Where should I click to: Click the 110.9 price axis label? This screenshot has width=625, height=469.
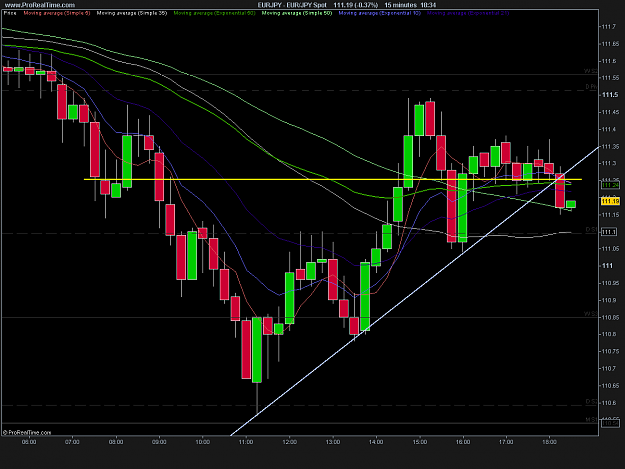608,300
